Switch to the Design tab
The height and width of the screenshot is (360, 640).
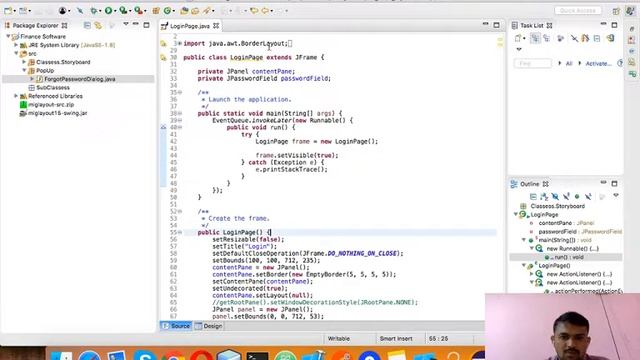[x=209, y=326]
